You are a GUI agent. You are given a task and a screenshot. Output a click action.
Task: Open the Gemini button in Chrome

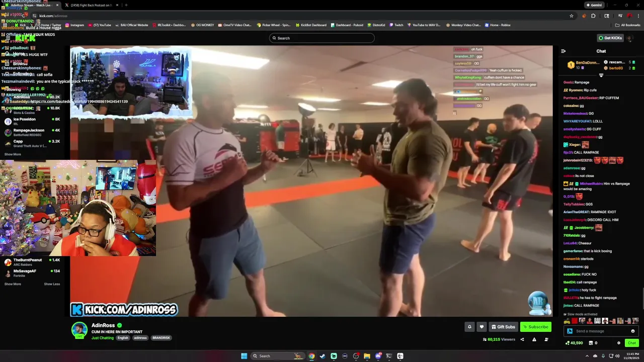click(x=594, y=5)
